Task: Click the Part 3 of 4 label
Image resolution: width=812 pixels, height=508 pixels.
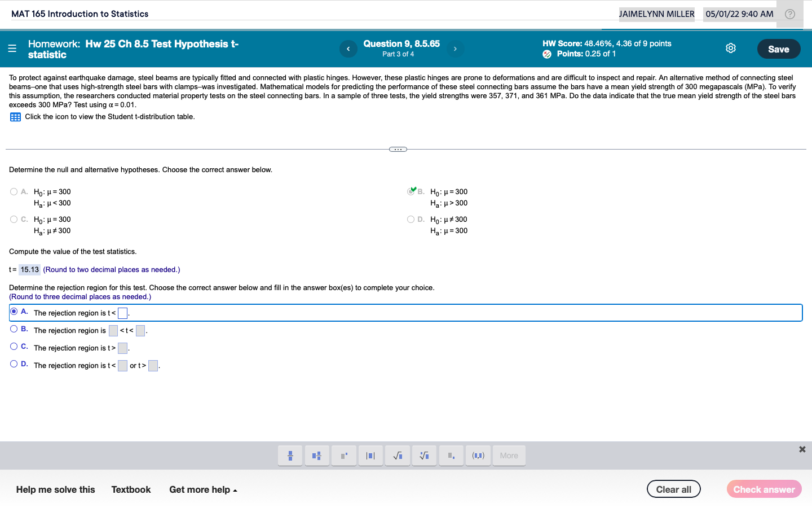Action: point(398,54)
